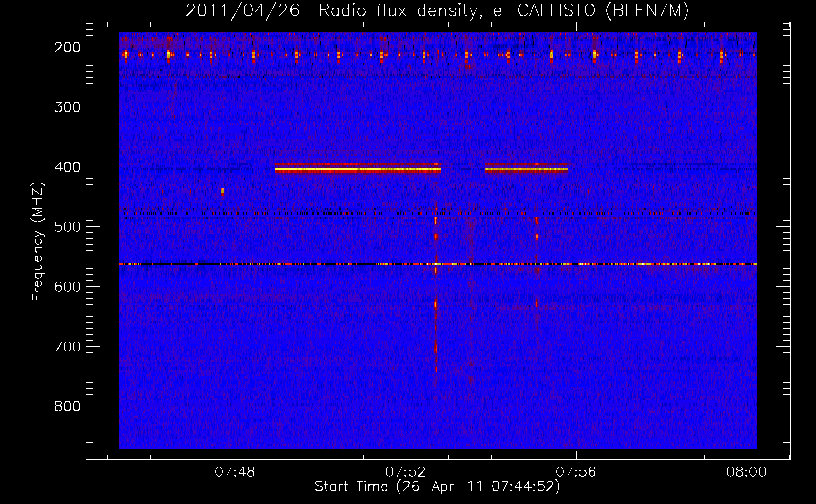816x504 pixels.
Task: Select the 800 frequency tick label
Action: [x=67, y=406]
